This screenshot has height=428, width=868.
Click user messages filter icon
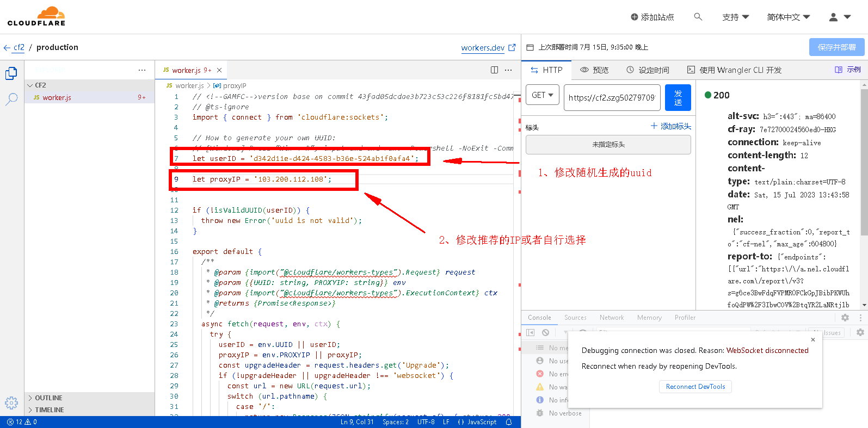[540, 361]
